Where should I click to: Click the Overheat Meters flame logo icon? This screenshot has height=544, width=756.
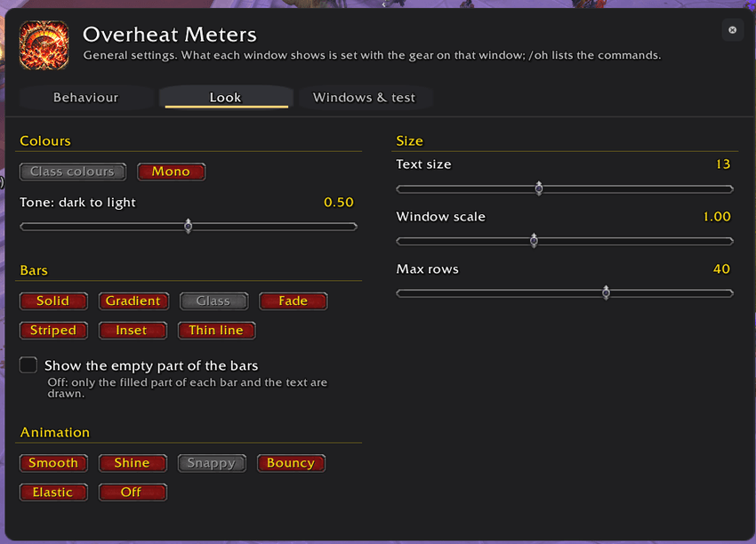tap(44, 45)
